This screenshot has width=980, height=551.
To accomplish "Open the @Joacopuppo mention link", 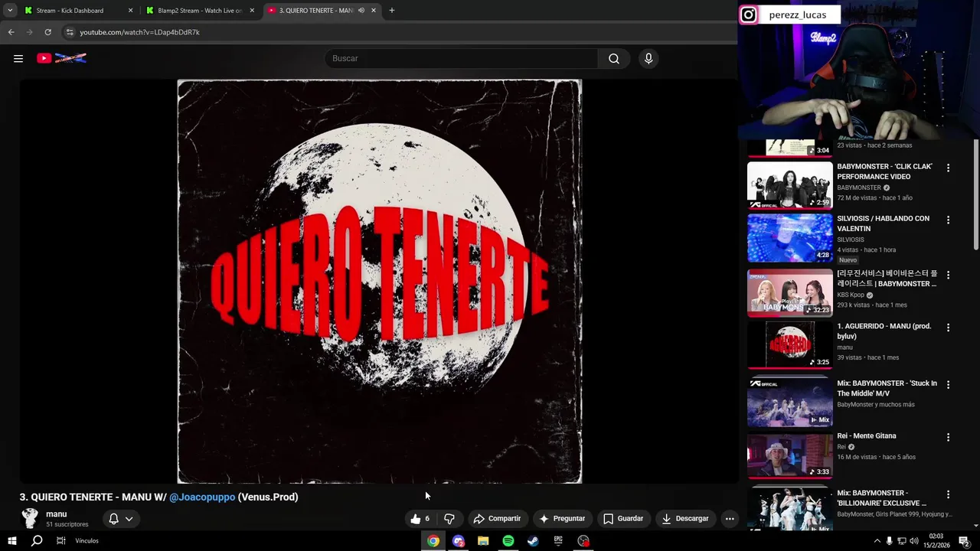I will pyautogui.click(x=202, y=497).
